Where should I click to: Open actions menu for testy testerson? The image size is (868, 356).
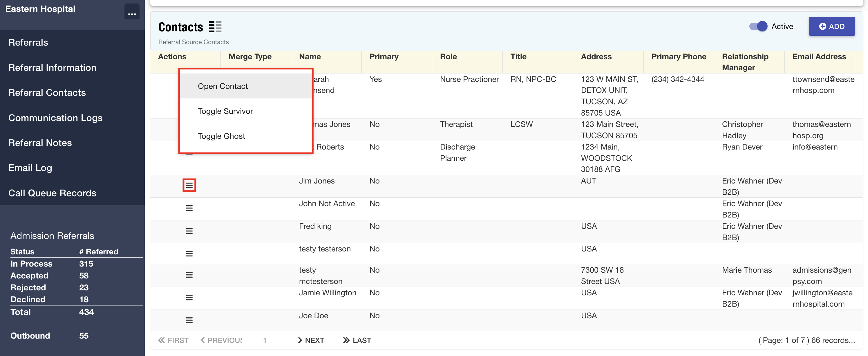tap(189, 253)
